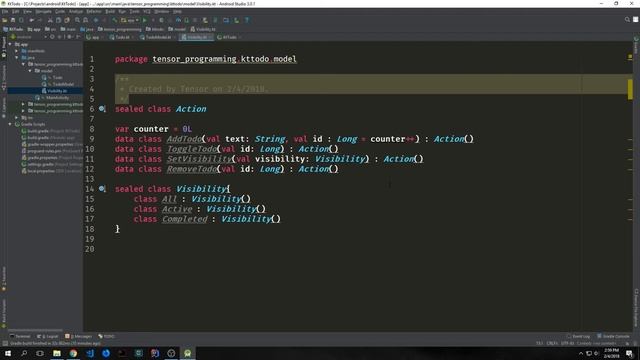640x360 pixels.
Task: Click the Paste toolbar icon
Action: [x=67, y=20]
